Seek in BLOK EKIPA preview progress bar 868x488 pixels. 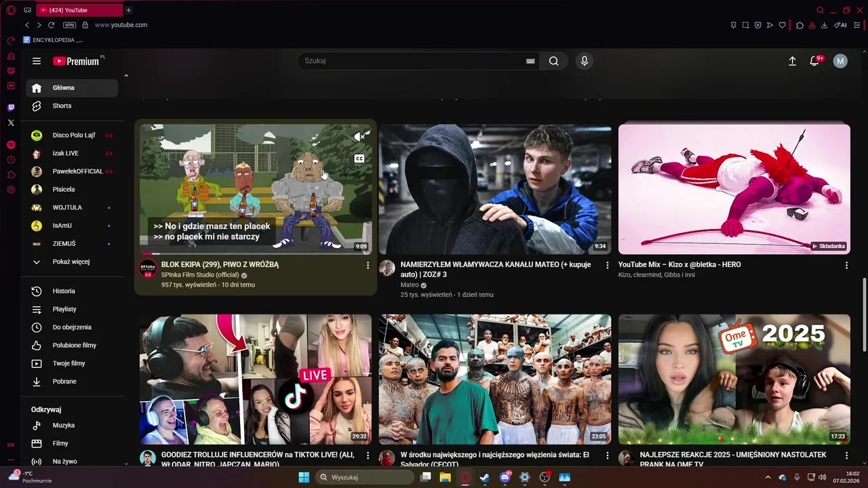[256, 253]
